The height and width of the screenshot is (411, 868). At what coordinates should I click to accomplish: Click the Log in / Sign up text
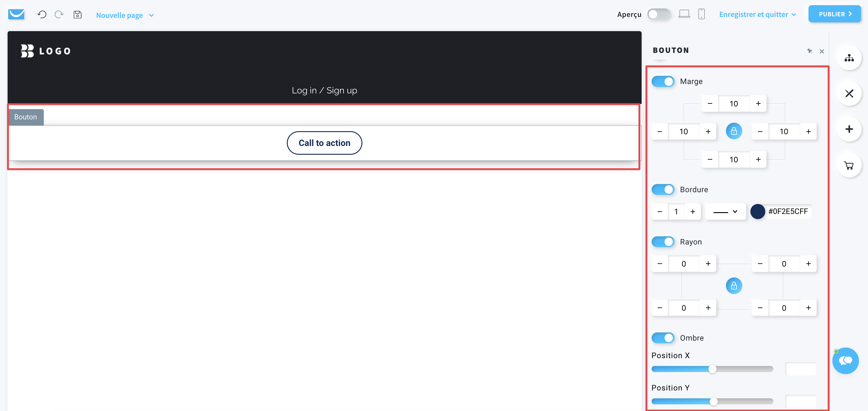tap(324, 90)
